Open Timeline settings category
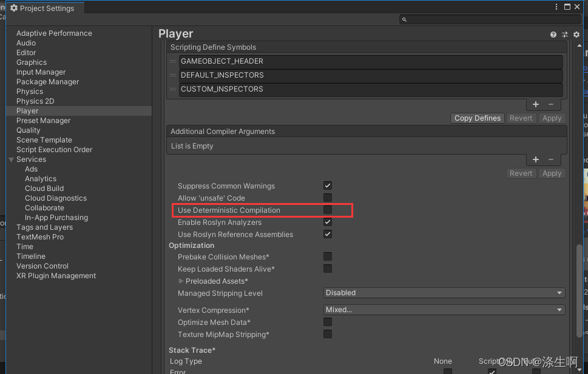The height and width of the screenshot is (374, 588). point(31,256)
